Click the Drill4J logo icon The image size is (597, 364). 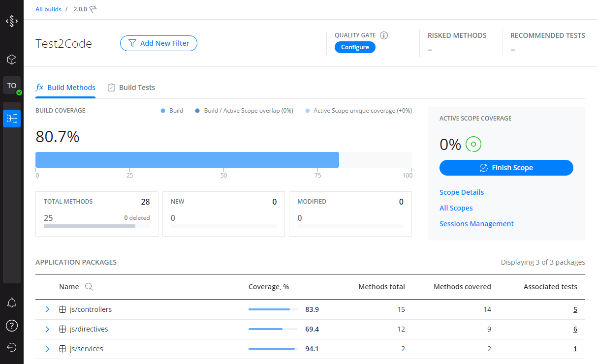(x=12, y=22)
